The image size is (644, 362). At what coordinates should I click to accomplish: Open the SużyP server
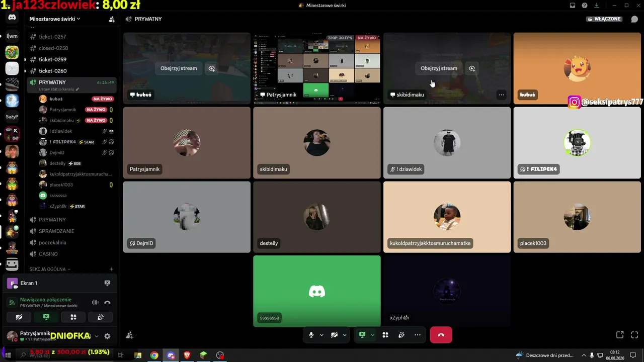coord(12,117)
